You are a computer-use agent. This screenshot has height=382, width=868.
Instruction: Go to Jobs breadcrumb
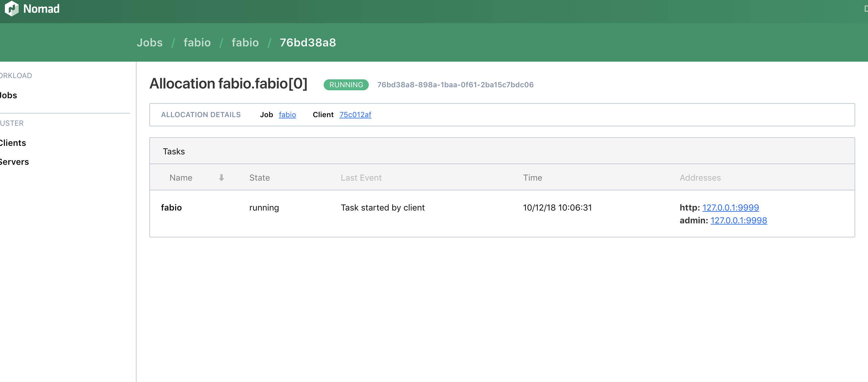tap(150, 42)
